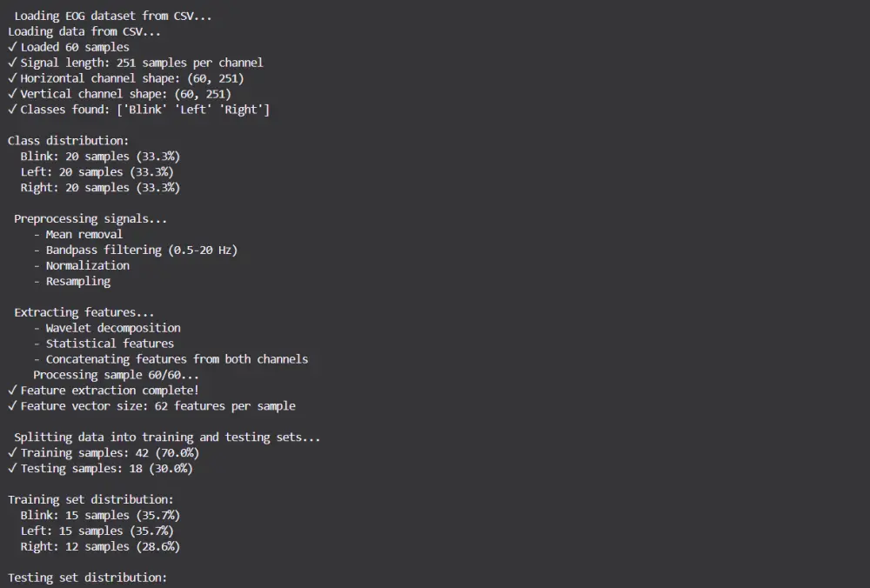This screenshot has width=870, height=588.
Task: Click the checkmark next to 'Classes found'
Action: [x=12, y=110]
